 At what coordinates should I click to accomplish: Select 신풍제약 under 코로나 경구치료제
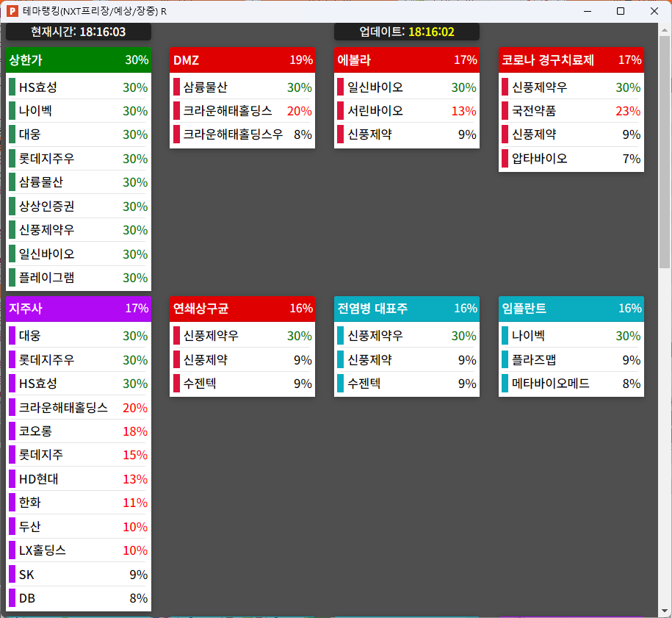point(571,134)
